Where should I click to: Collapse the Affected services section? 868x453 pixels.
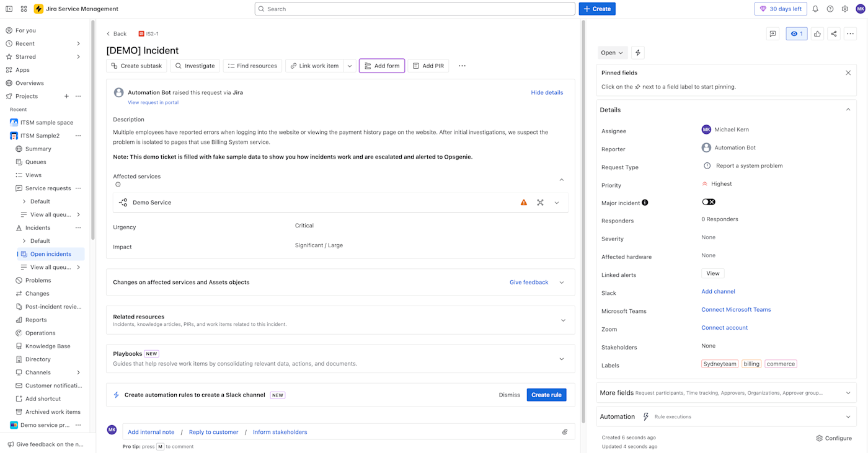click(x=562, y=180)
